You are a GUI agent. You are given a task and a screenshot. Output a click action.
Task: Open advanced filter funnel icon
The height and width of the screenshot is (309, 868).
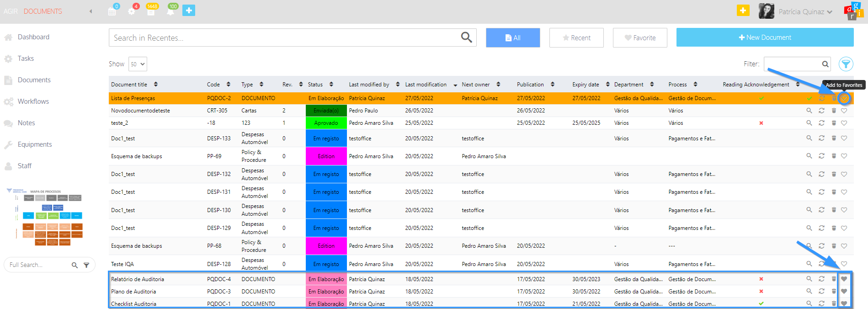(846, 64)
